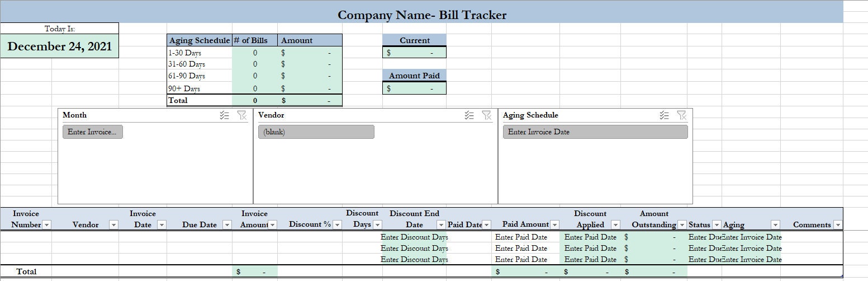868x281 pixels.
Task: Open the Invoice Number filter dropdown
Action: pos(46,225)
